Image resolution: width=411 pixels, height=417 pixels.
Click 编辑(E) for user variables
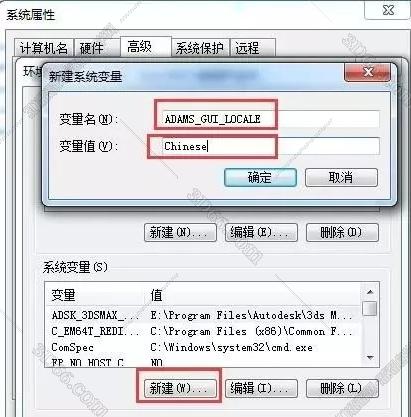pyautogui.click(x=261, y=232)
